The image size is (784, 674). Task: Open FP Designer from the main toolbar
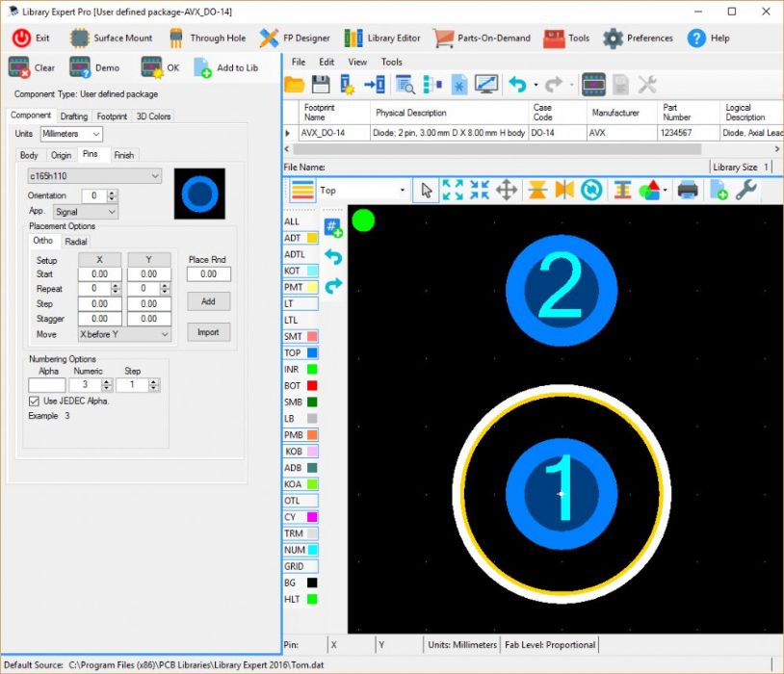[295, 39]
